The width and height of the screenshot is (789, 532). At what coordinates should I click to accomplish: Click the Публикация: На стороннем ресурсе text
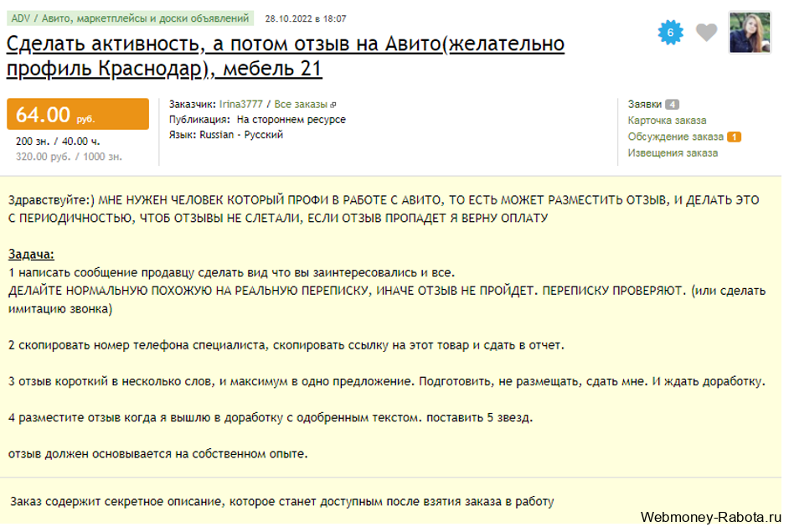pos(260,121)
